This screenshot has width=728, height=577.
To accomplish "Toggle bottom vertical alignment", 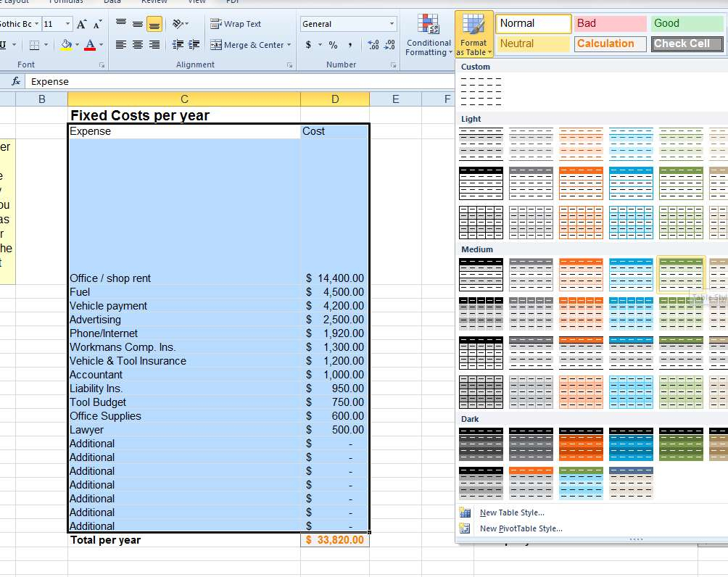I will pos(153,23).
